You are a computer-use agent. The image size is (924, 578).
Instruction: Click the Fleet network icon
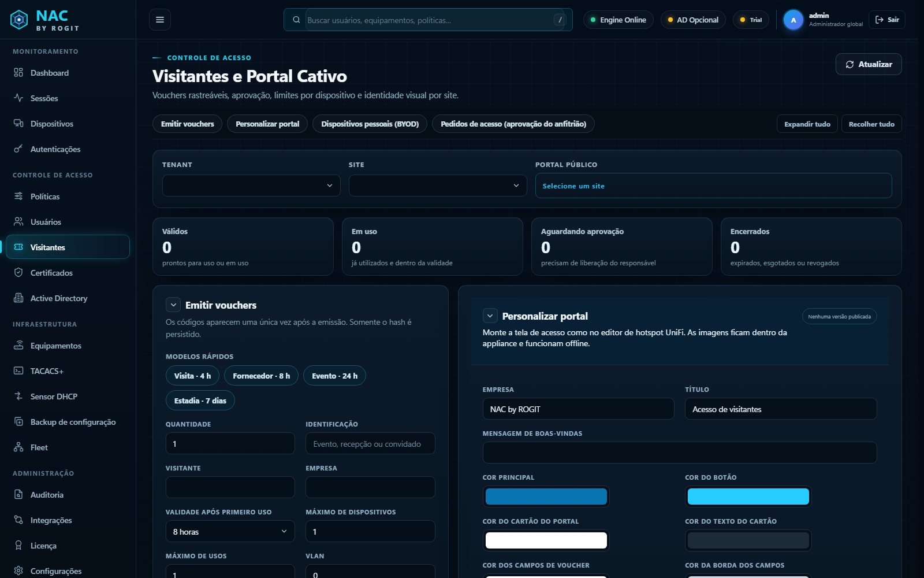coord(18,447)
